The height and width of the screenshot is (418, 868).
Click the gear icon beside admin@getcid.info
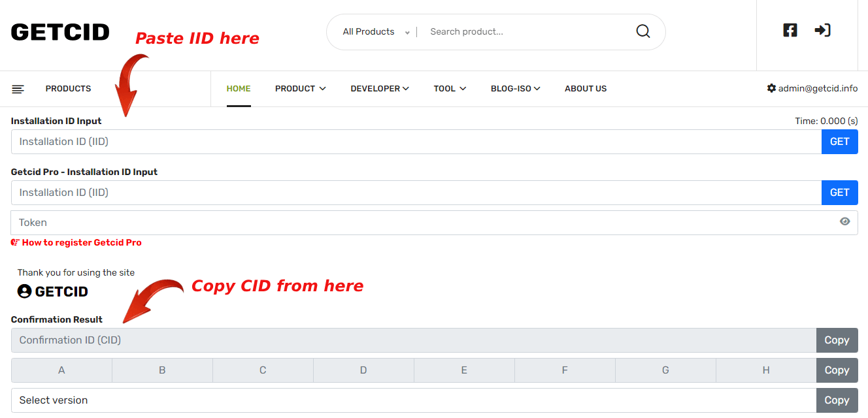(x=771, y=88)
